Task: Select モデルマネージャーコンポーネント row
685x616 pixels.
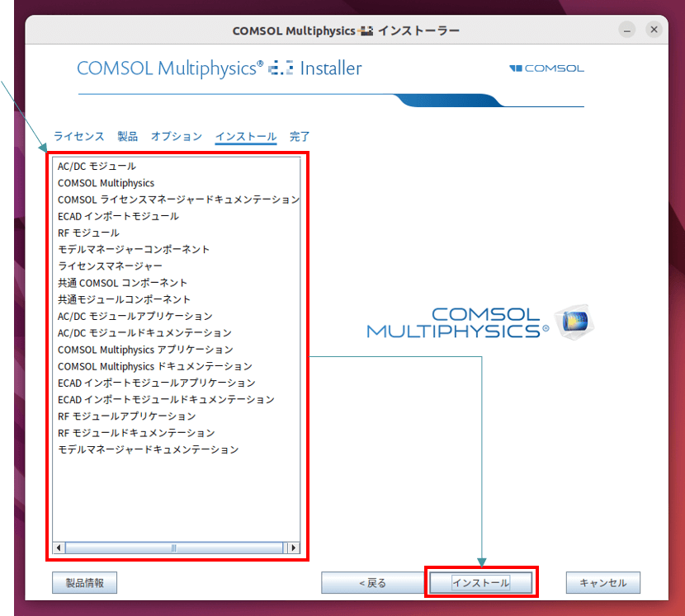Action: point(177,249)
